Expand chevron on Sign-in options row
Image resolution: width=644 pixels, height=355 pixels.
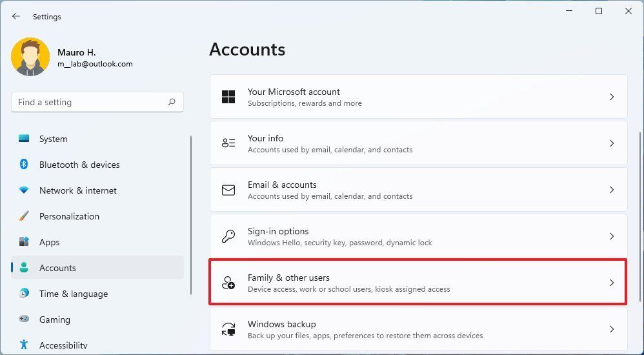612,236
